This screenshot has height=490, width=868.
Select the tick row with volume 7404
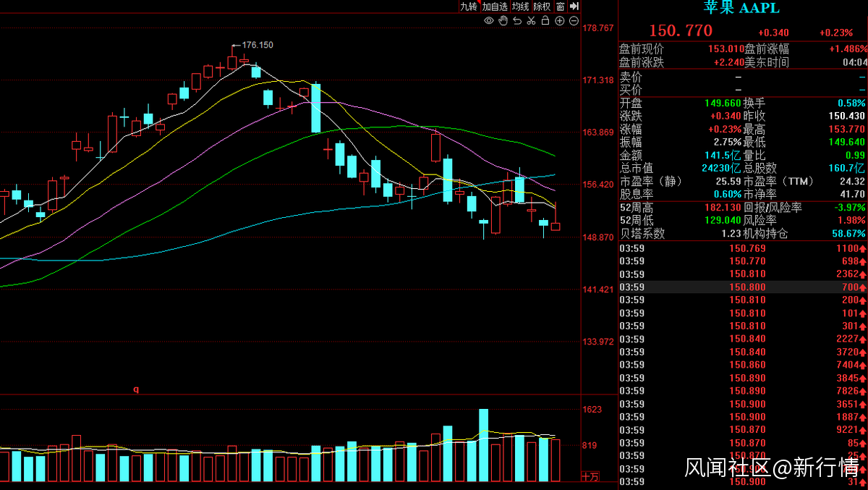click(743, 365)
